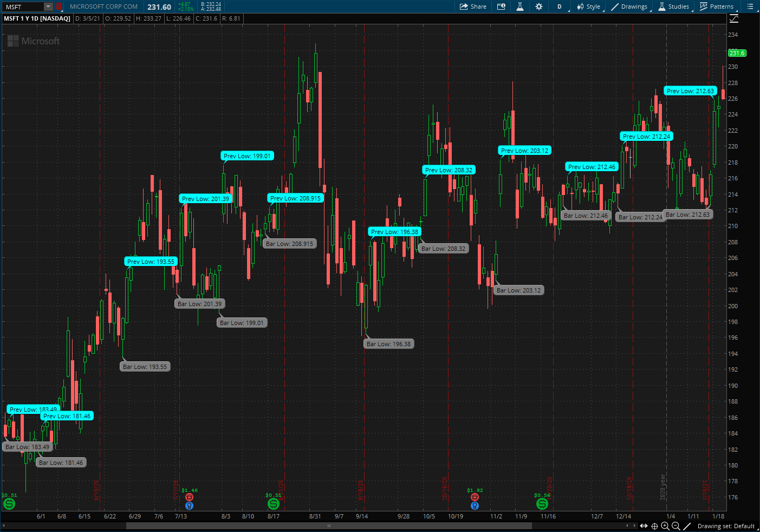Screen dimensions: 760x532
Task: Click the MSFT 1 Y 1D [NASDAQ] chart title
Action: [x=37, y=18]
